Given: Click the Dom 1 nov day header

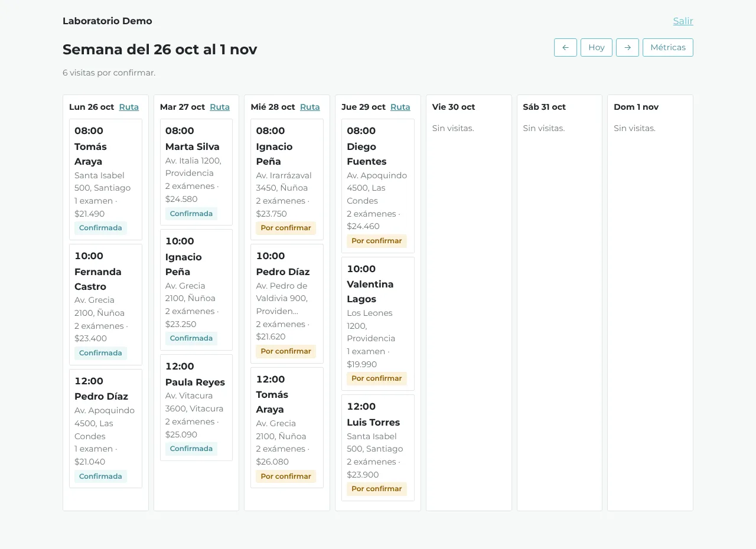Looking at the screenshot, I should click(x=636, y=107).
